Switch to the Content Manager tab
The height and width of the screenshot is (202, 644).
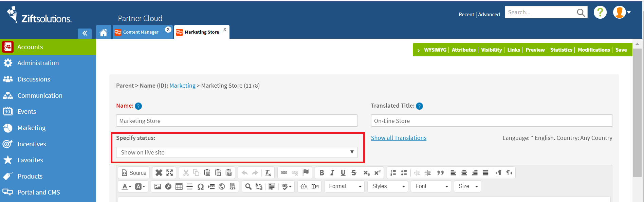(x=141, y=32)
